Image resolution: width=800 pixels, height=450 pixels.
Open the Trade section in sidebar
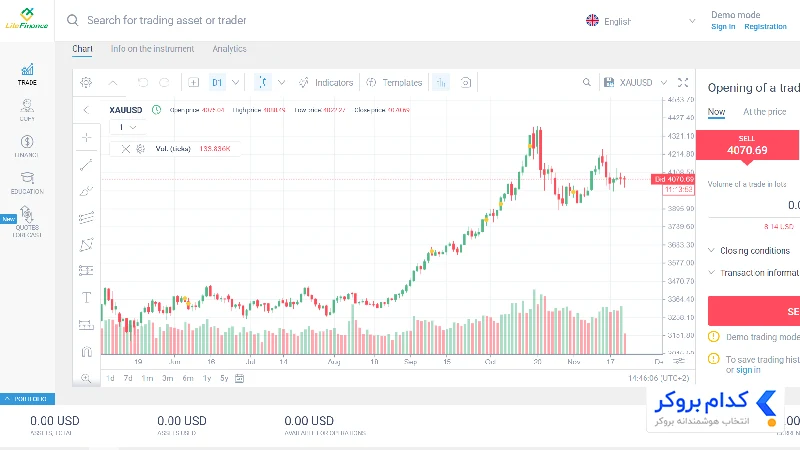27,74
